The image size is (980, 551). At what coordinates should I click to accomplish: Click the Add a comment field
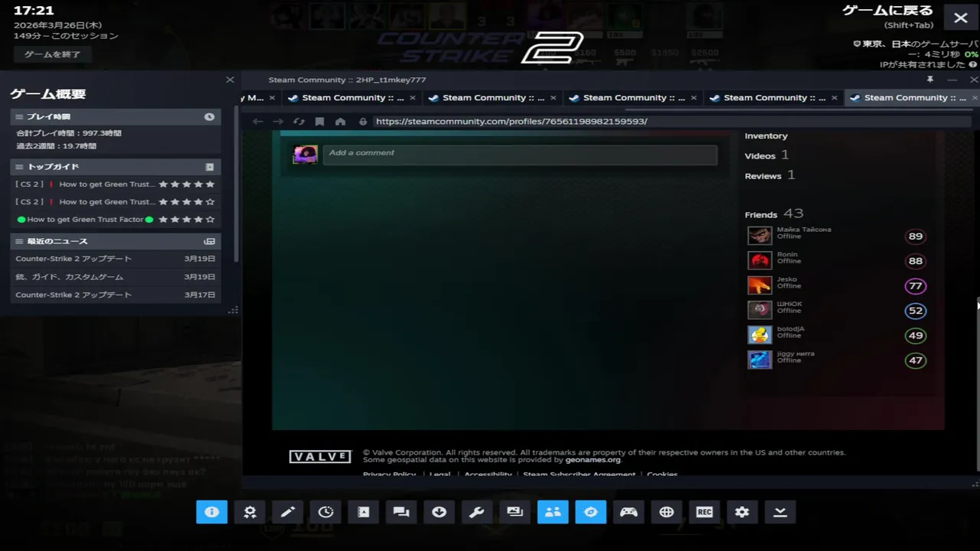click(520, 154)
